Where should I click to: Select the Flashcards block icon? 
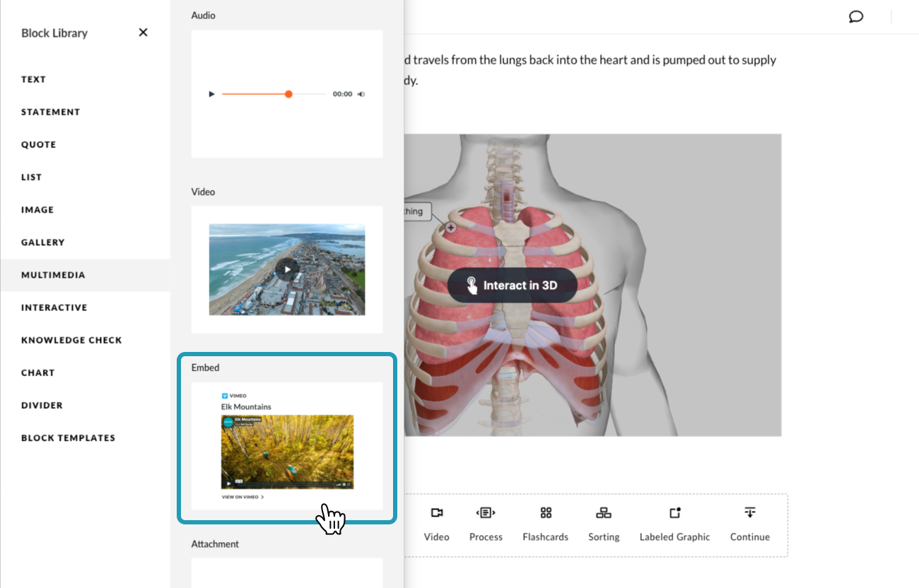pyautogui.click(x=545, y=512)
